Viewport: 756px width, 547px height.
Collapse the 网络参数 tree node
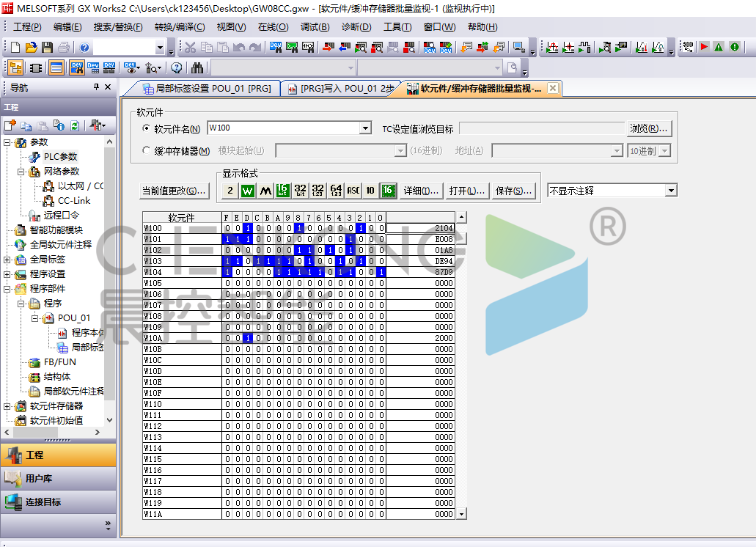[21, 172]
